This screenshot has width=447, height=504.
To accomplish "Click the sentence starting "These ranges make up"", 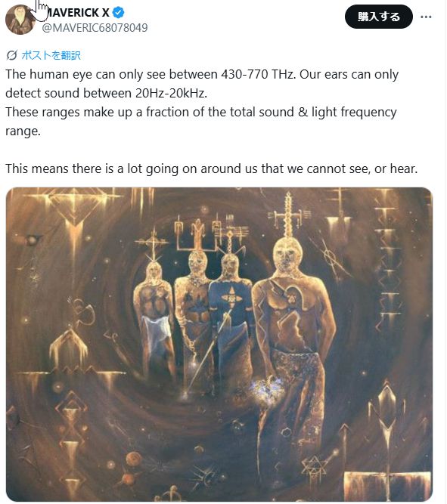I will pos(201,122).
